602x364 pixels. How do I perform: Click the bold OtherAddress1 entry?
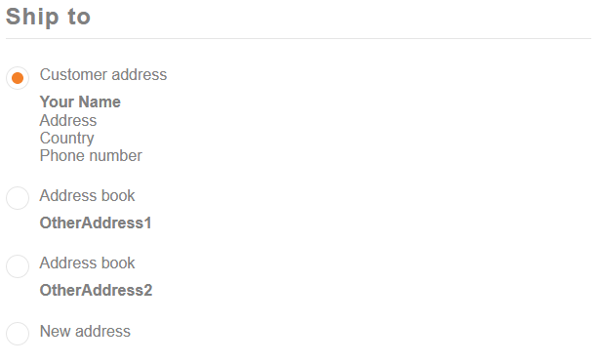pyautogui.click(x=96, y=223)
